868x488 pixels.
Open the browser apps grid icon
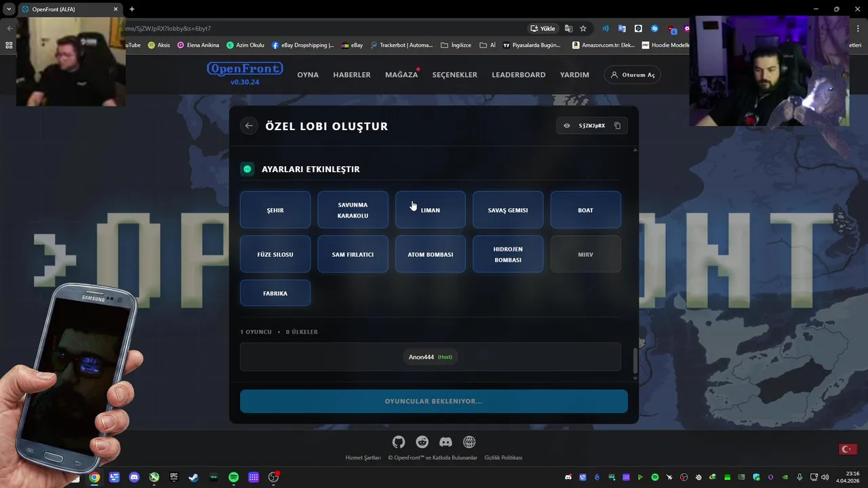coord(9,45)
